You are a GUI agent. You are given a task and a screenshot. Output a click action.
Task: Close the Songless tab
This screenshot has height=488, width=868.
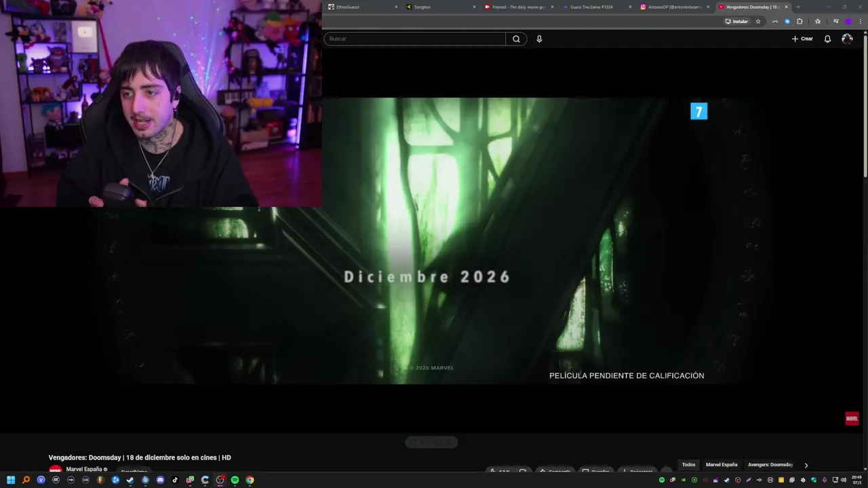(x=474, y=7)
